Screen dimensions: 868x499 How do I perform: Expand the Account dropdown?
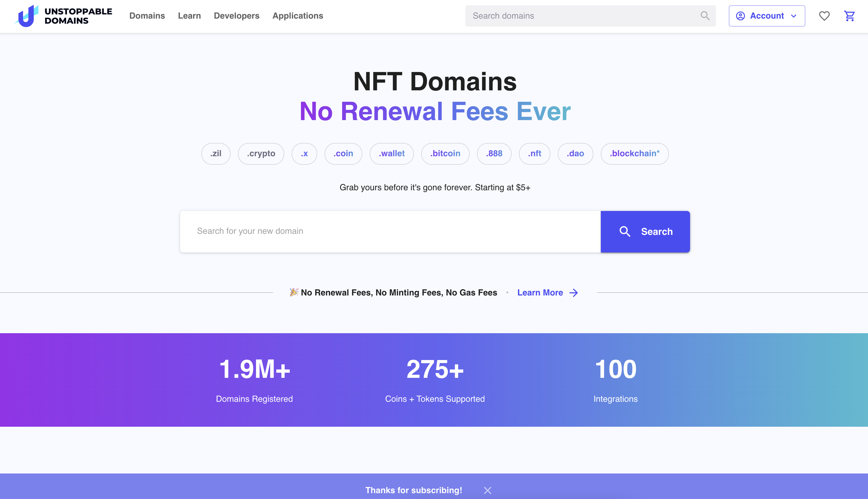coord(767,16)
